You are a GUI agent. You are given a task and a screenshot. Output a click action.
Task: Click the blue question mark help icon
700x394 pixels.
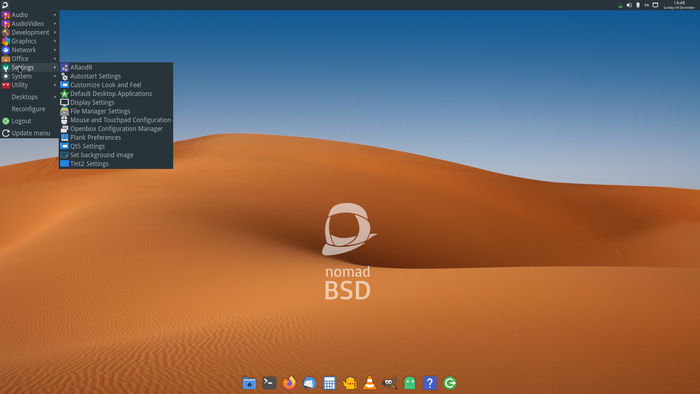pyautogui.click(x=429, y=383)
